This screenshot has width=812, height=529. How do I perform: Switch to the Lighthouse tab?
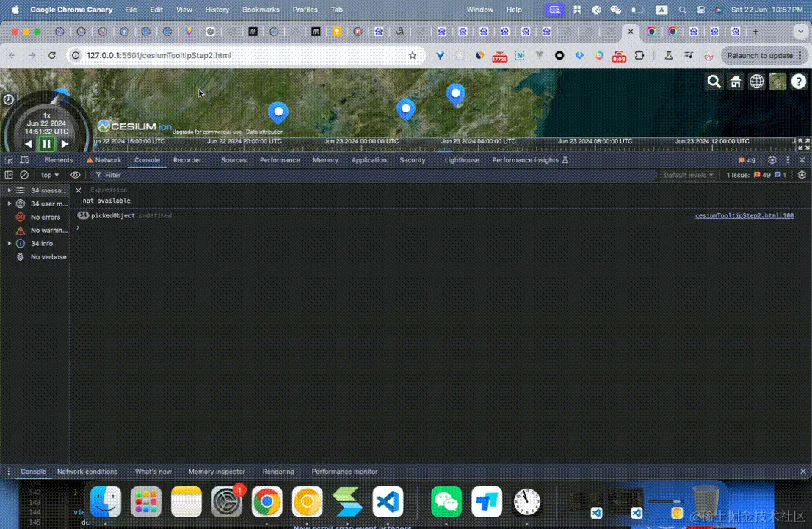(462, 160)
